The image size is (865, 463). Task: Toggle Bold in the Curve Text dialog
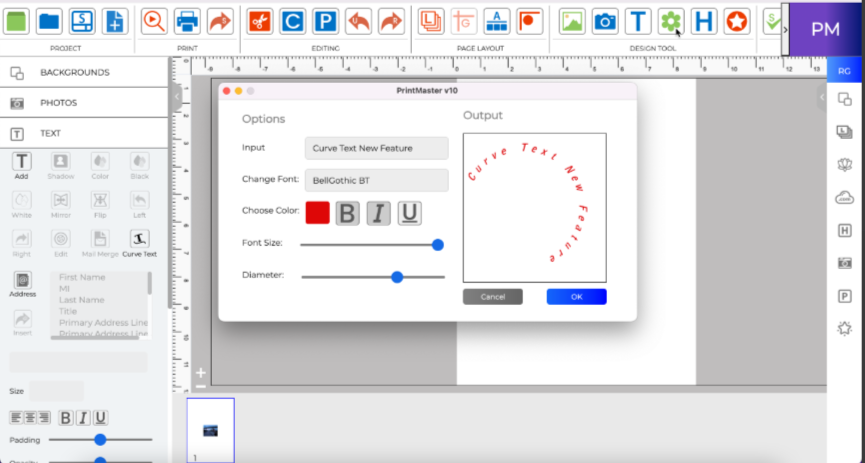tap(348, 213)
